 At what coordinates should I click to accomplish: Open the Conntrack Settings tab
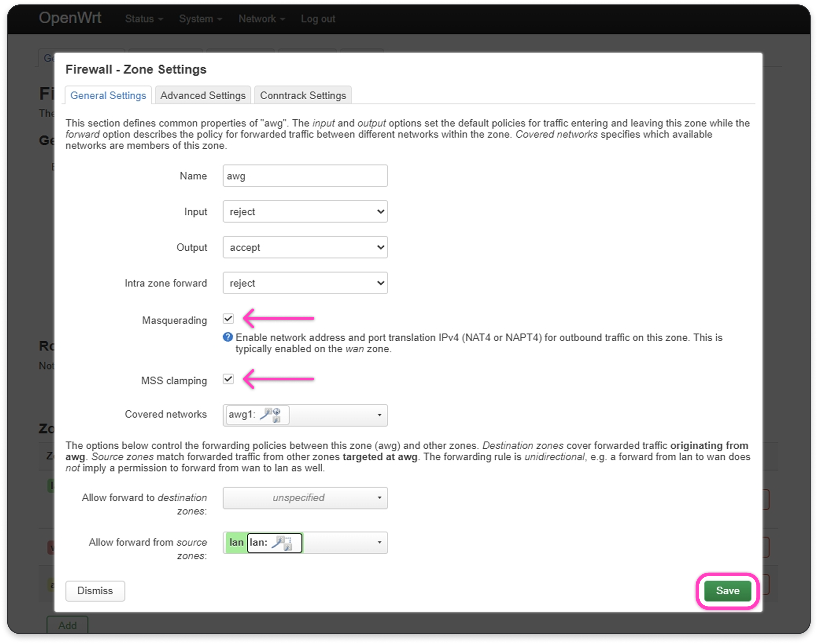303,95
